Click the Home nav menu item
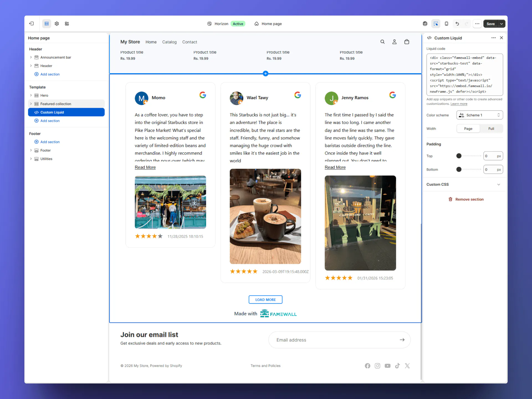Screen dimensions: 532x399 [151, 42]
